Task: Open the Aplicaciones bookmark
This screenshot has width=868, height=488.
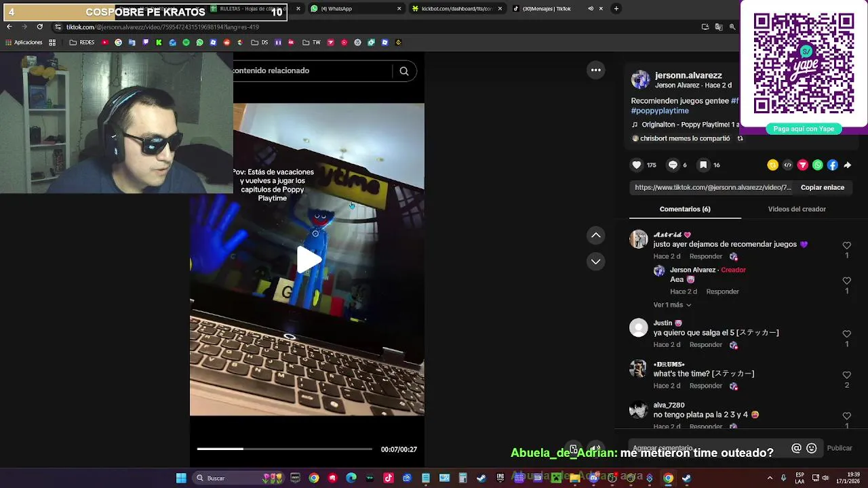Action: point(24,43)
